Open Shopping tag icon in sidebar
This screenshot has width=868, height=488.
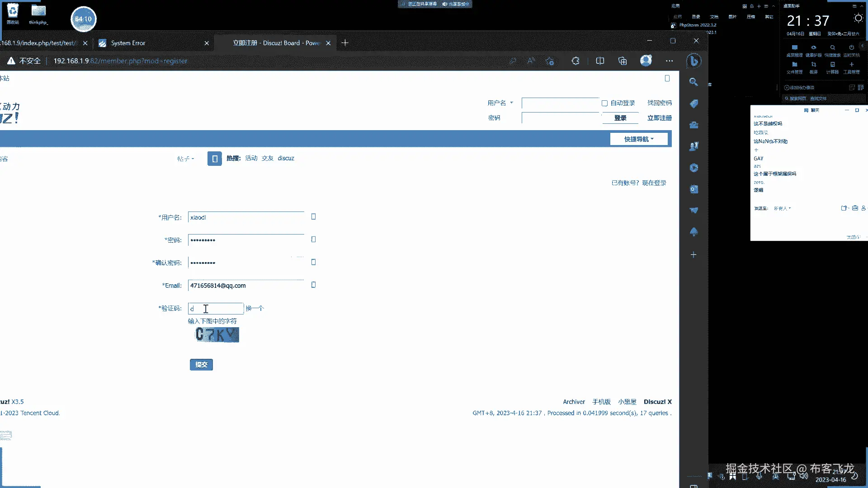pyautogui.click(x=693, y=103)
